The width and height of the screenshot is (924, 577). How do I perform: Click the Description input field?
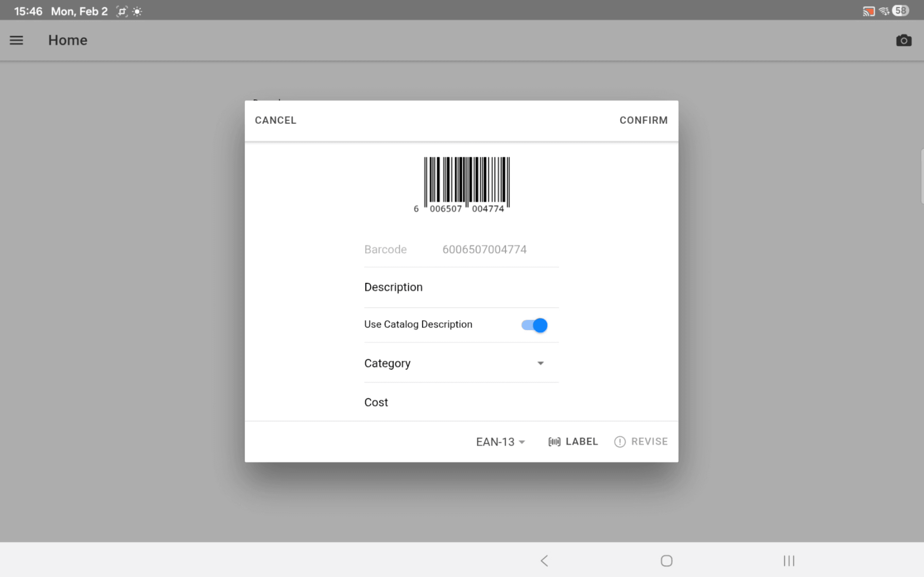[x=461, y=287]
